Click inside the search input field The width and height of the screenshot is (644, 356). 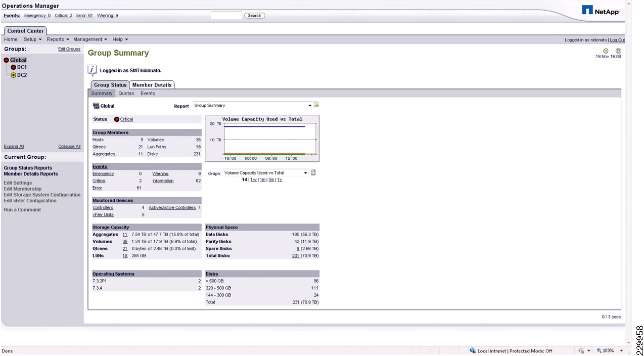226,16
